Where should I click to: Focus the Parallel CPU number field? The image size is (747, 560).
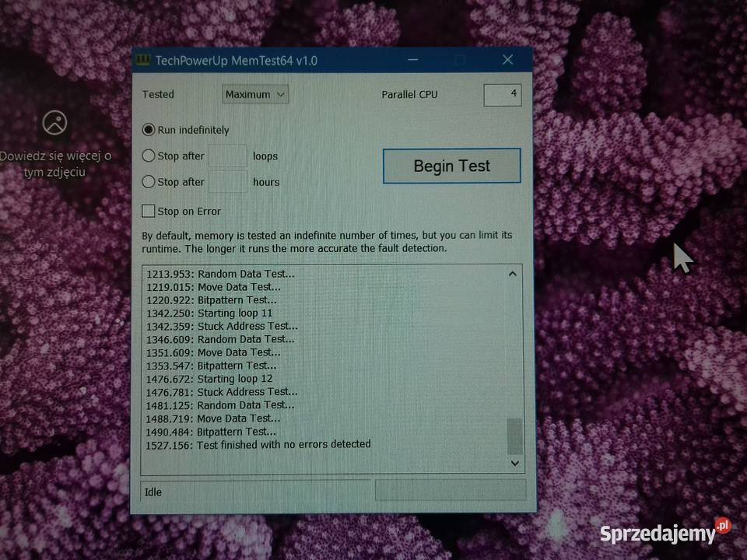[x=502, y=94]
